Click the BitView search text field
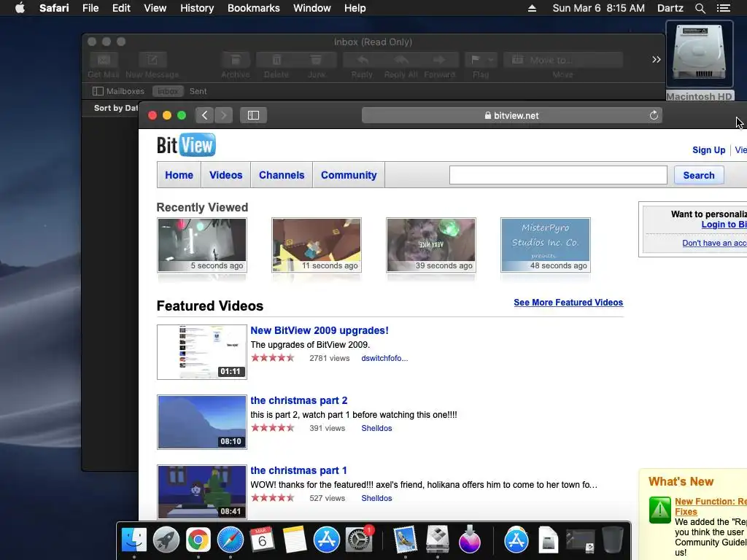The image size is (747, 560). 558,175
